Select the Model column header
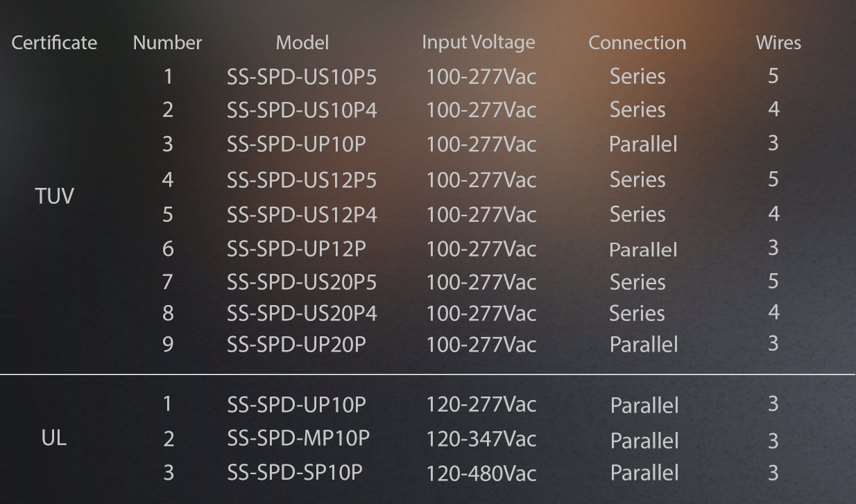This screenshot has width=856, height=504. pyautogui.click(x=302, y=43)
